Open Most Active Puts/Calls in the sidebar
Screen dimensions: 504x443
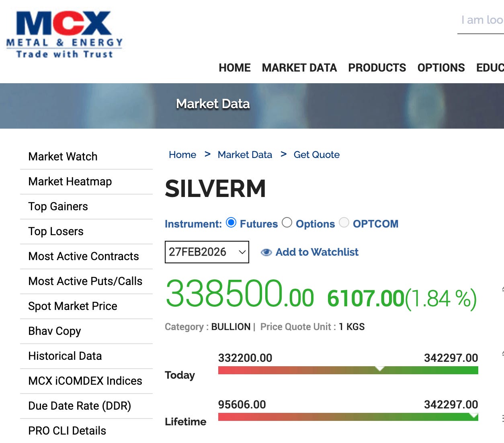click(x=86, y=281)
